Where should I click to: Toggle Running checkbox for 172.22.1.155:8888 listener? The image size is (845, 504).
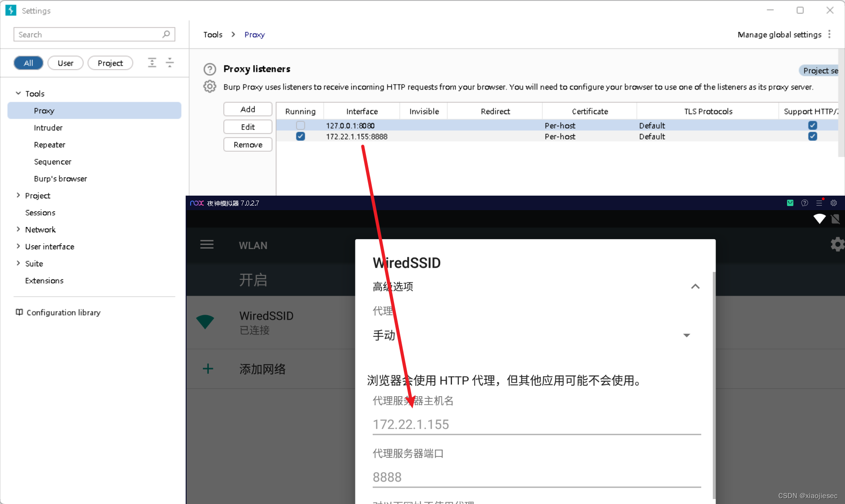point(300,136)
